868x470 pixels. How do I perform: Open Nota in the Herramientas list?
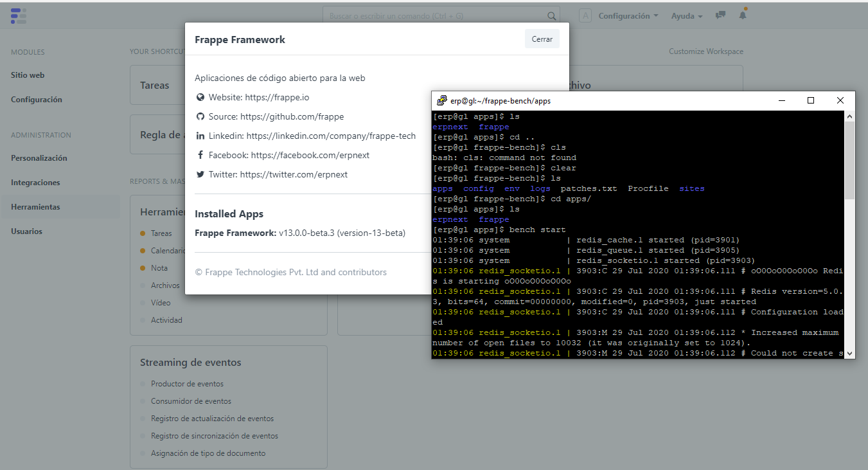(159, 268)
